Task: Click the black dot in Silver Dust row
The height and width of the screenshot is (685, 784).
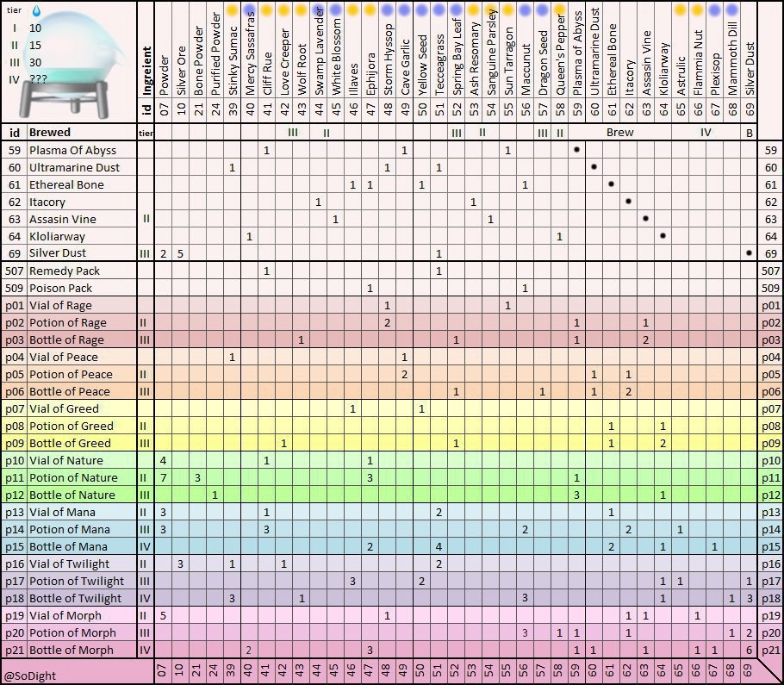Action: [x=749, y=253]
